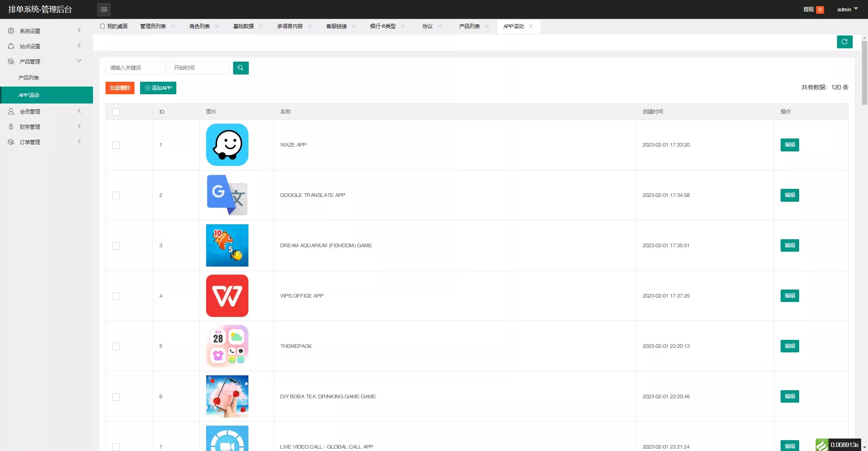Click the order management box icon
This screenshot has height=451, width=868.
(x=11, y=142)
